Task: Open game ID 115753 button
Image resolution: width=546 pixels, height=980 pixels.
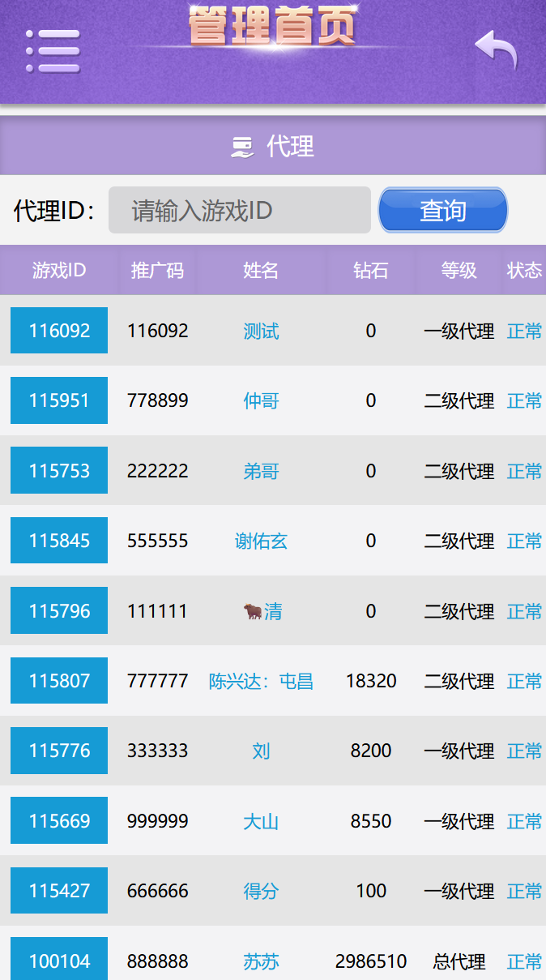Action: click(x=59, y=471)
